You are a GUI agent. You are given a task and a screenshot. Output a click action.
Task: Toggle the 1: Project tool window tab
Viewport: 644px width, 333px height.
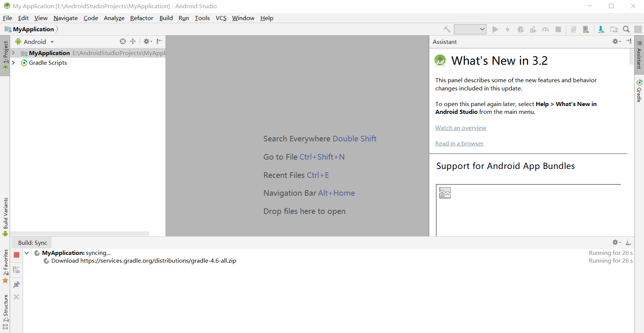(x=5, y=56)
